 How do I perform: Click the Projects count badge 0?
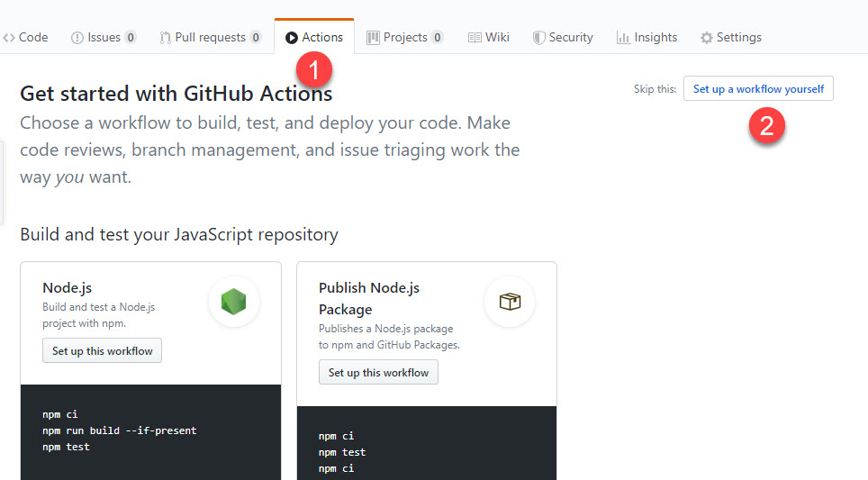point(438,37)
